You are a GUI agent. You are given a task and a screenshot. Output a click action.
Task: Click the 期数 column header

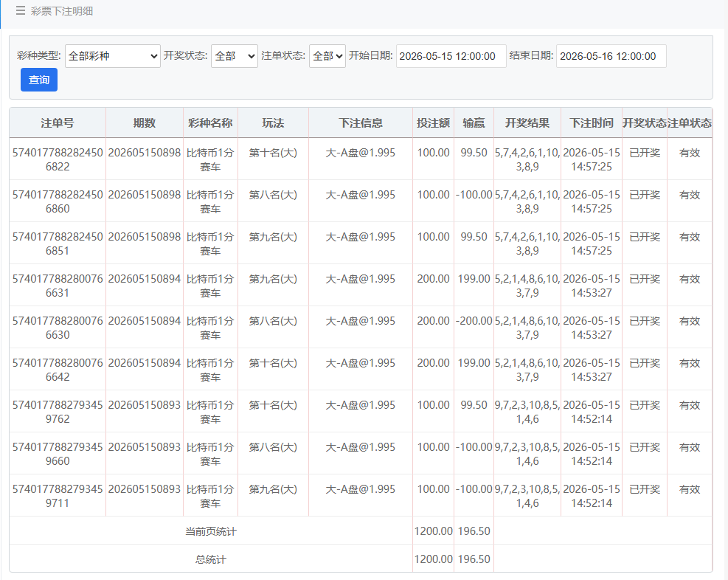coord(145,123)
